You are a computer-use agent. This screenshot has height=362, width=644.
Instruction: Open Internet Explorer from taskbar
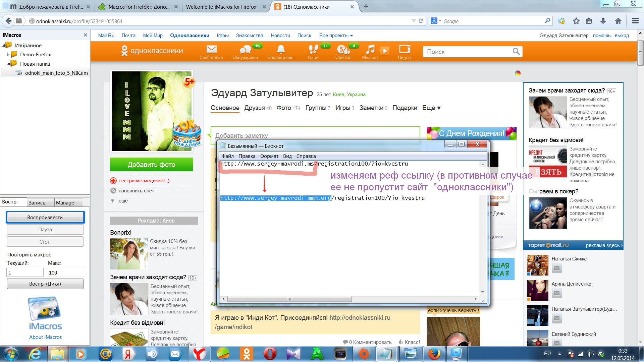(x=35, y=354)
